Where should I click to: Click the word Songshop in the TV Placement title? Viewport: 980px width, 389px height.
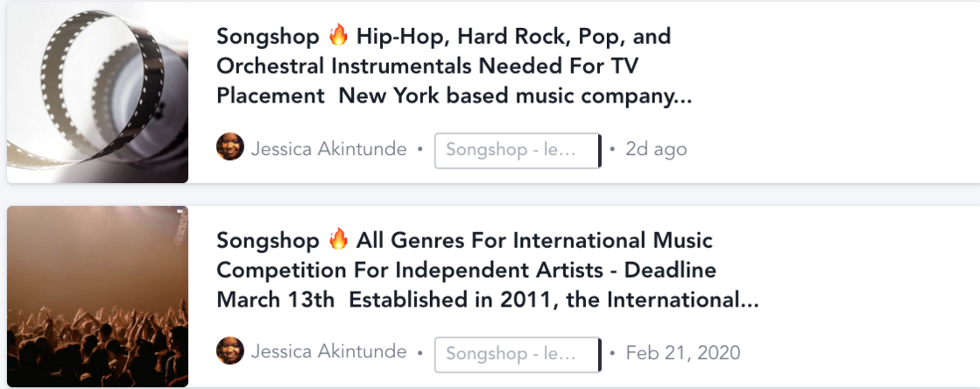(268, 37)
